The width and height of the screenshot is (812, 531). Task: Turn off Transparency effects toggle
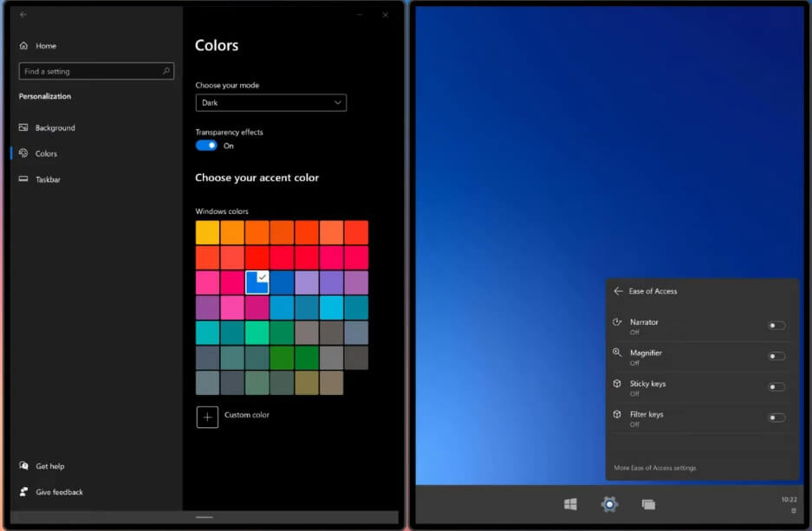[x=206, y=146]
